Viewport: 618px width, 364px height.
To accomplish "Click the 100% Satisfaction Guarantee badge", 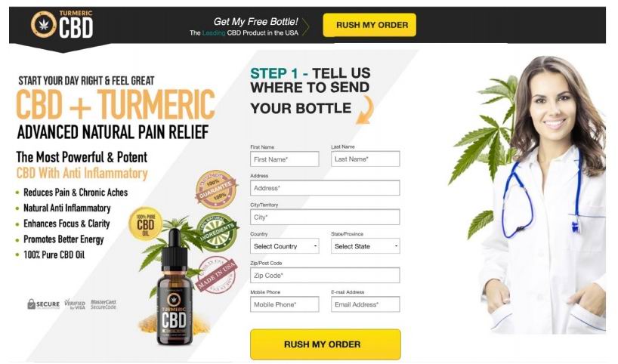I will click(x=216, y=189).
